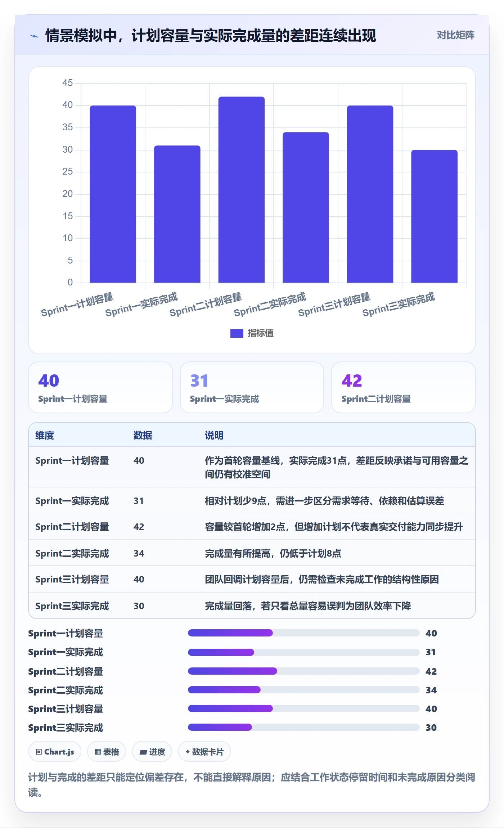The height and width of the screenshot is (828, 504).
Task: Toggle the 指标值 legend color box
Action: tap(237, 333)
